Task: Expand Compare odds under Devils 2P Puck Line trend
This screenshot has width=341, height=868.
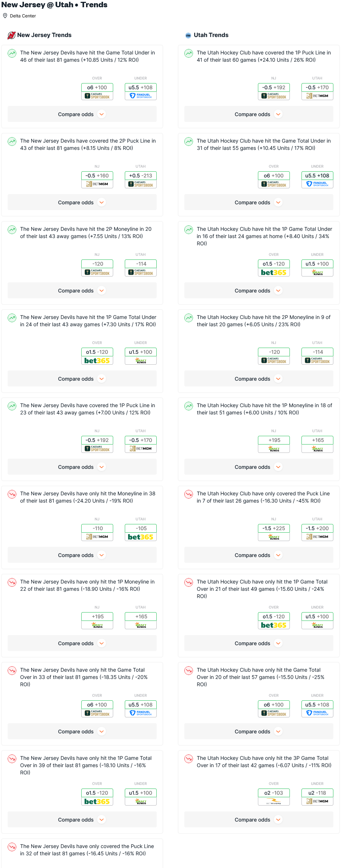Action: pos(82,202)
